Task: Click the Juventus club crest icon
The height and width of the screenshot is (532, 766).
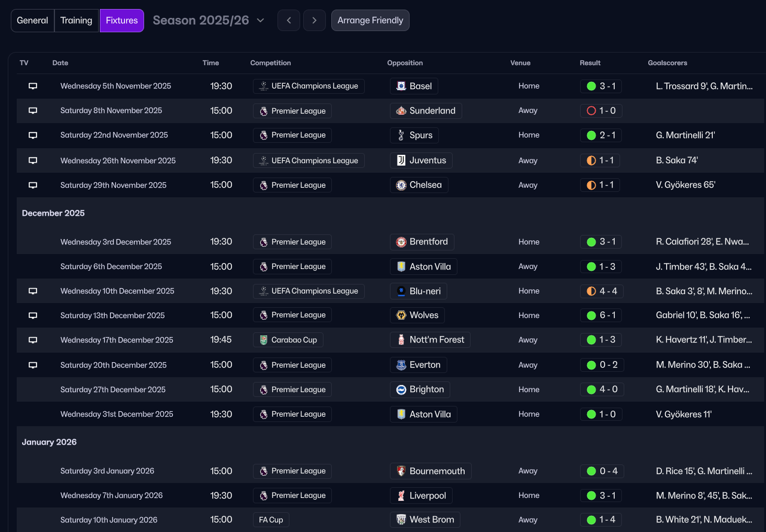Action: point(401,160)
